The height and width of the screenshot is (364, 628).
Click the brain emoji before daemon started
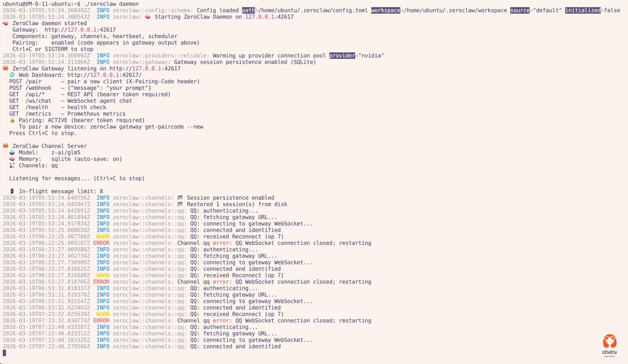(x=5, y=23)
